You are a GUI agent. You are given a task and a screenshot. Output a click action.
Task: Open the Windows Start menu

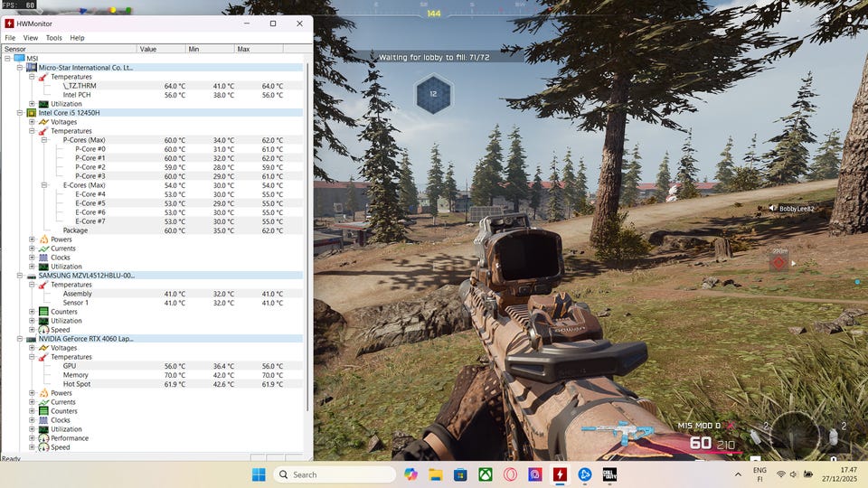[259, 474]
